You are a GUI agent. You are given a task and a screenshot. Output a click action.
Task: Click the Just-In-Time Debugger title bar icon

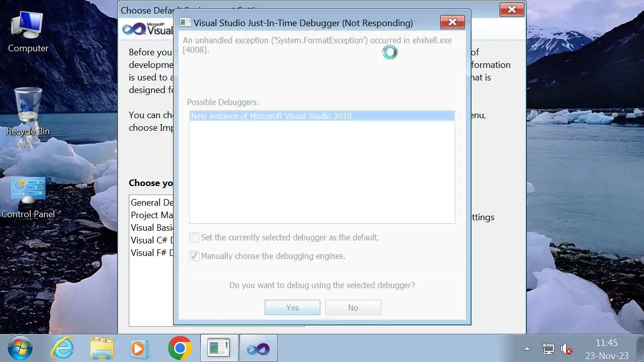click(185, 23)
